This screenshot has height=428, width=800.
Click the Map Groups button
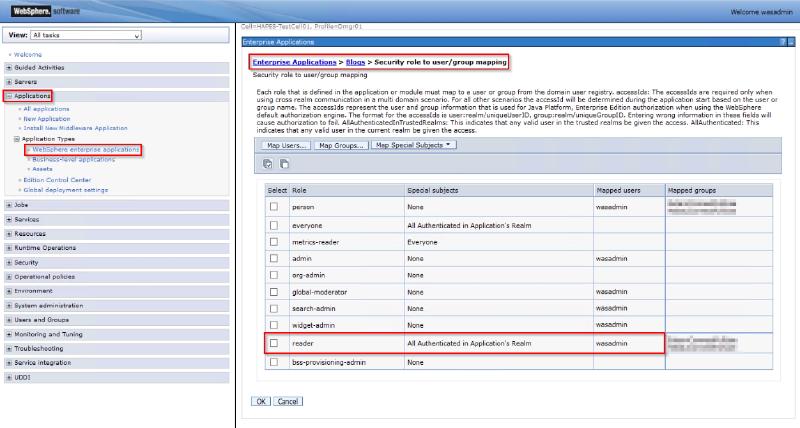(341, 145)
